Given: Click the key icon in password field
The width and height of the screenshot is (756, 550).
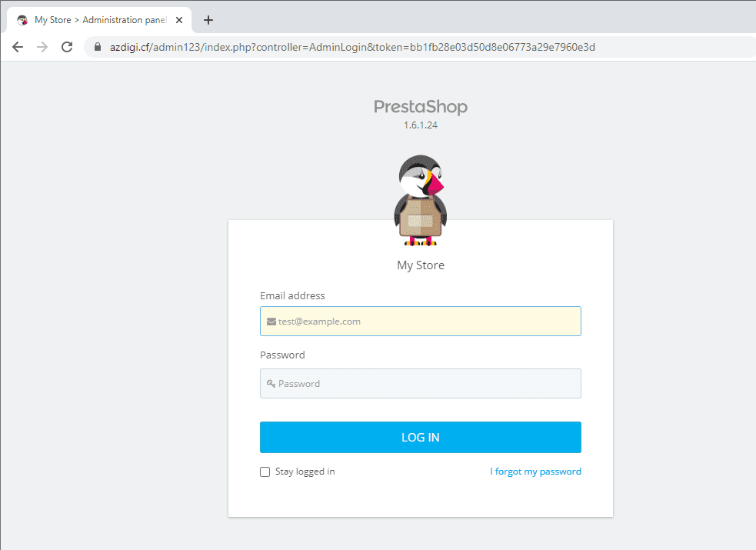Looking at the screenshot, I should click(271, 384).
